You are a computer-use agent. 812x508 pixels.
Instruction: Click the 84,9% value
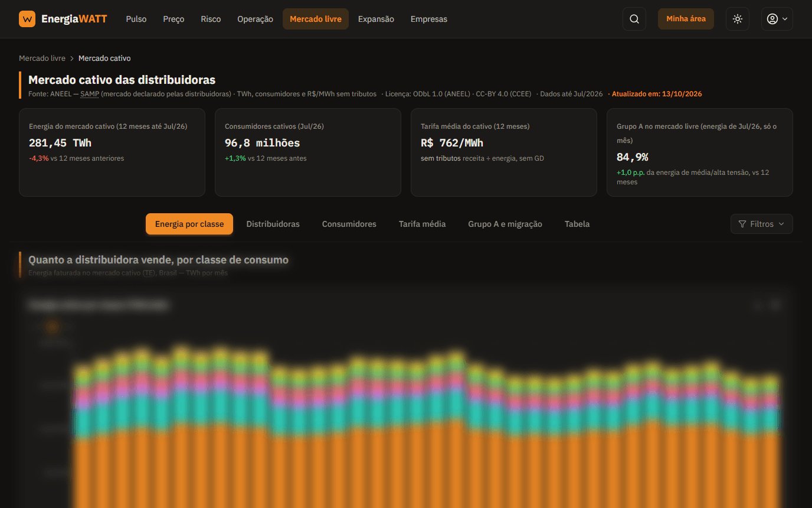tap(633, 157)
